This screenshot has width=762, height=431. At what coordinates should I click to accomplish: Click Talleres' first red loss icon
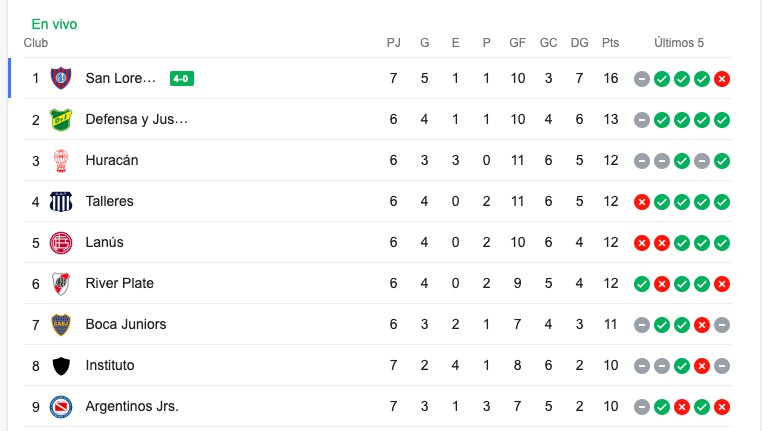click(642, 202)
